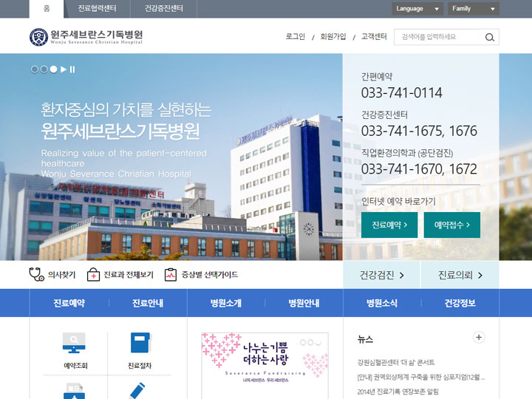Open the 병원안내 main menu
The image size is (532, 399).
304,303
